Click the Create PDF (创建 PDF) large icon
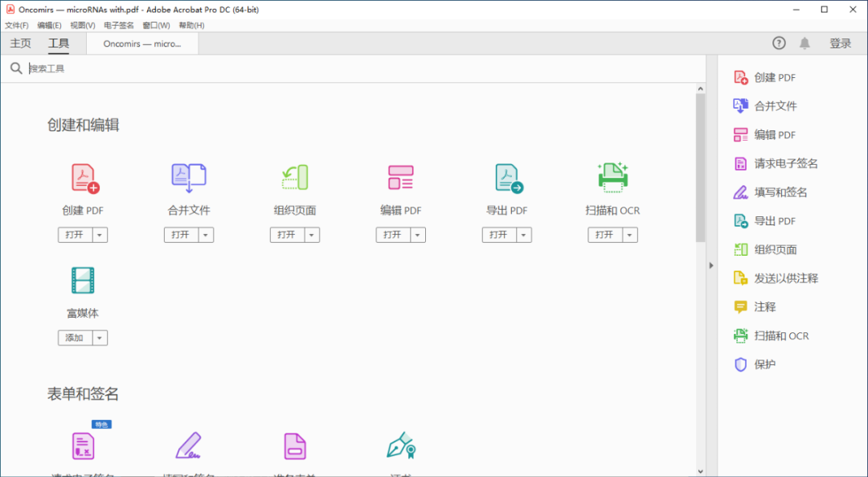This screenshot has width=868, height=477. click(84, 179)
